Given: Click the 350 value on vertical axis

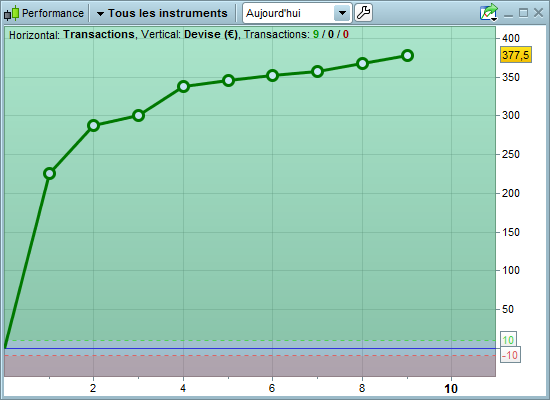Looking at the screenshot, I should 511,77.
